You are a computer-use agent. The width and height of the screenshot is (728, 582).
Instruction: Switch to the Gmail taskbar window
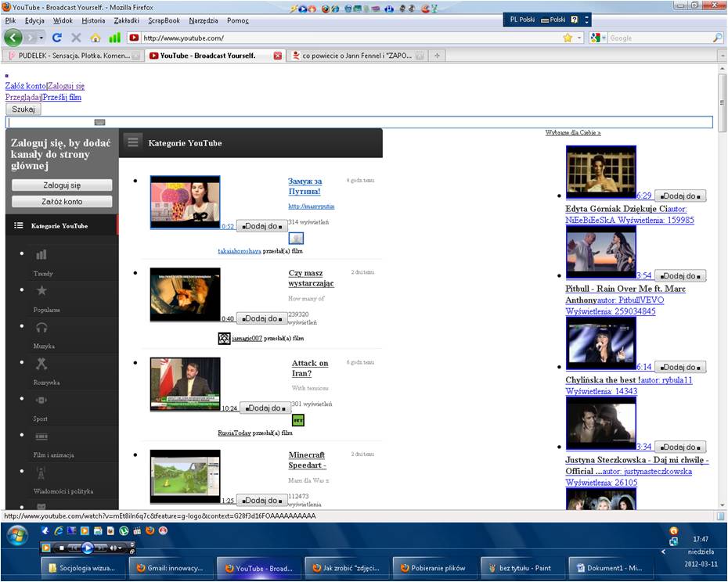click(170, 568)
